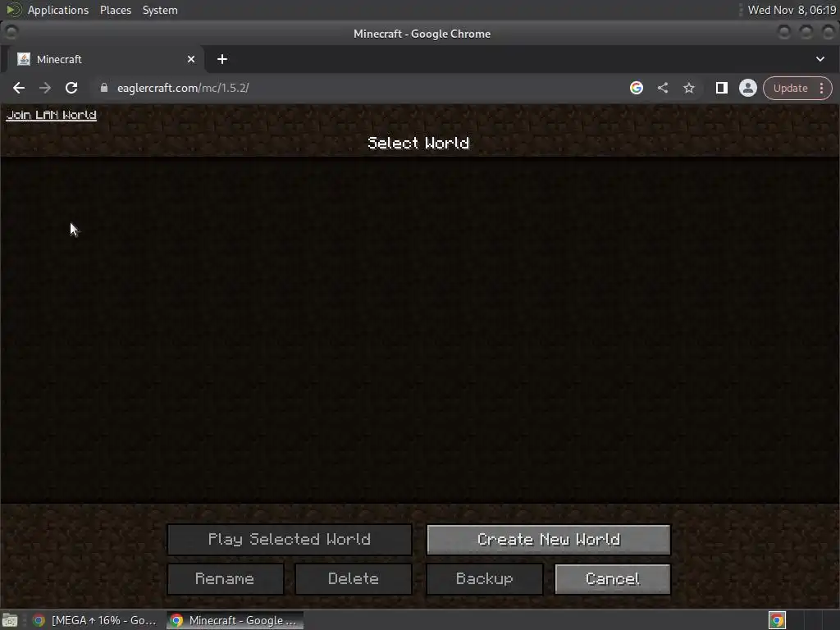Screen dimensions: 840x630
Task: Open Chrome's three-dot menu
Action: [822, 89]
